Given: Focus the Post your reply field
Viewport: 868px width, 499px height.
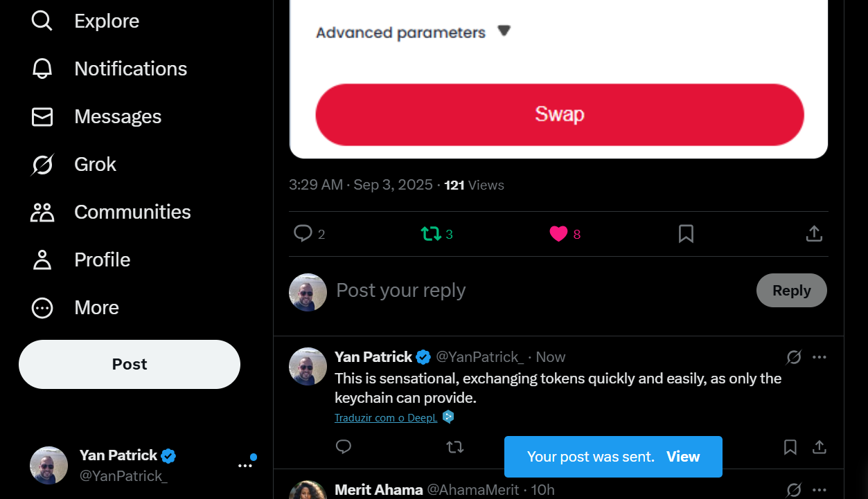Looking at the screenshot, I should pyautogui.click(x=540, y=291).
